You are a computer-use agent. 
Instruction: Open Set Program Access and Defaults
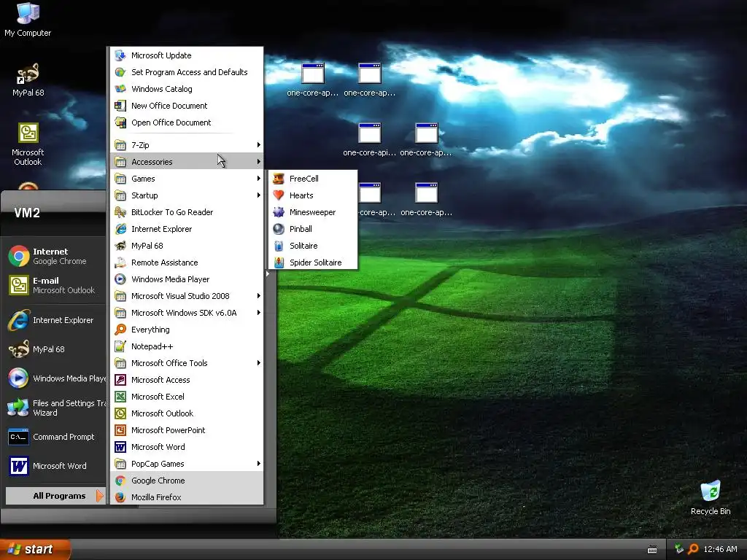187,72
